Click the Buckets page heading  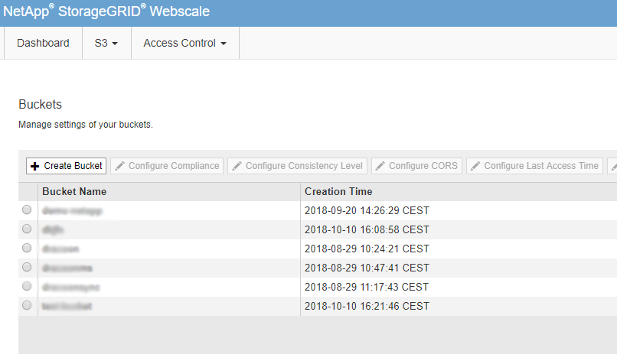coord(40,105)
